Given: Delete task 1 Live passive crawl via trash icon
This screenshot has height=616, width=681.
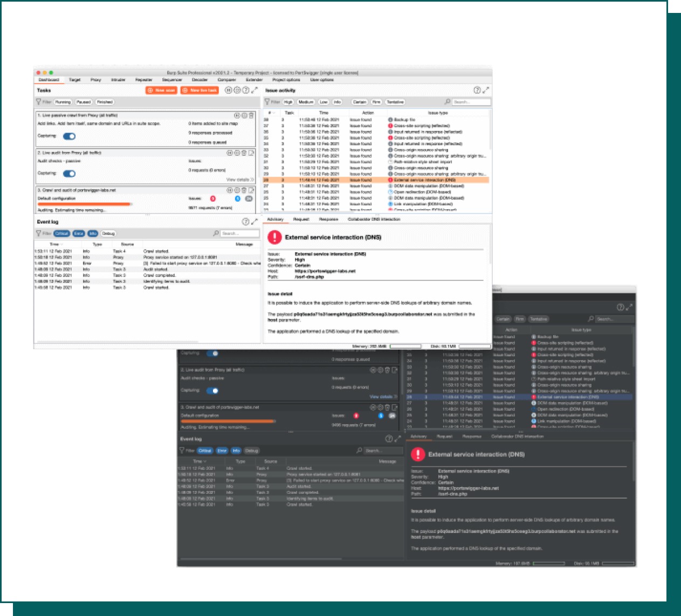Looking at the screenshot, I should coord(251,115).
